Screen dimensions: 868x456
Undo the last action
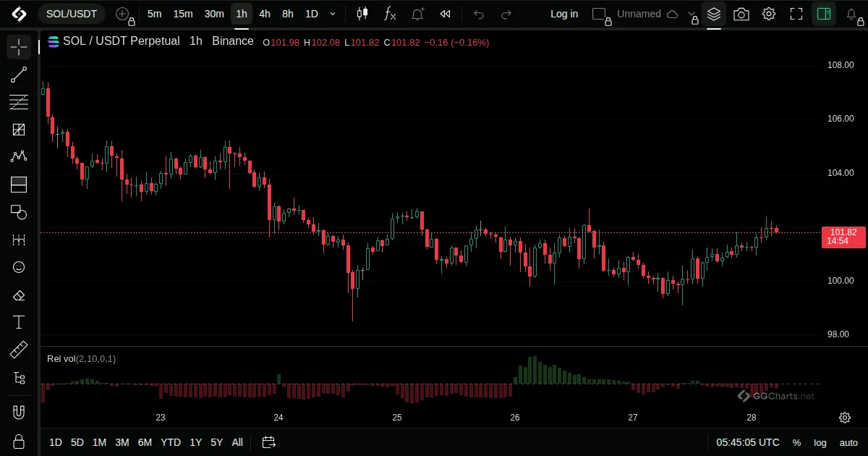[x=478, y=14]
